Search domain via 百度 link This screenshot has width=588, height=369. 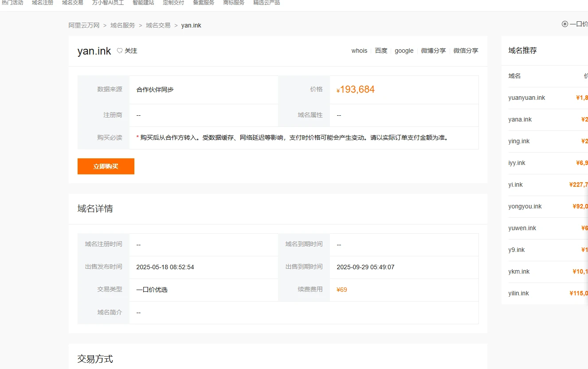tap(381, 51)
